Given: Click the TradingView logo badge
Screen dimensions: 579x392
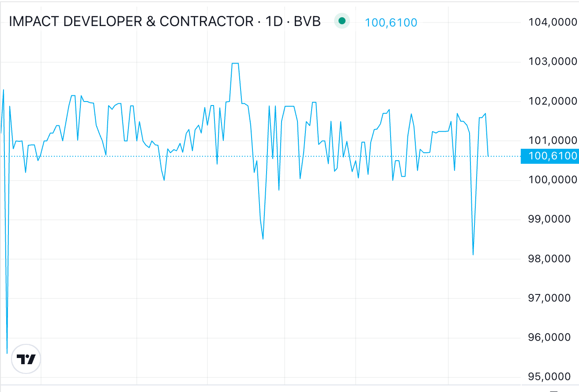Looking at the screenshot, I should [26, 359].
